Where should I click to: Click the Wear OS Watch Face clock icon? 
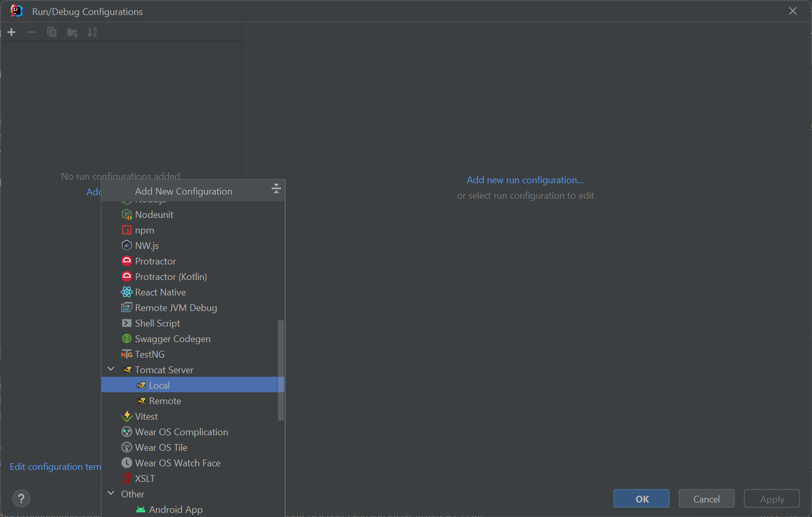pos(127,463)
